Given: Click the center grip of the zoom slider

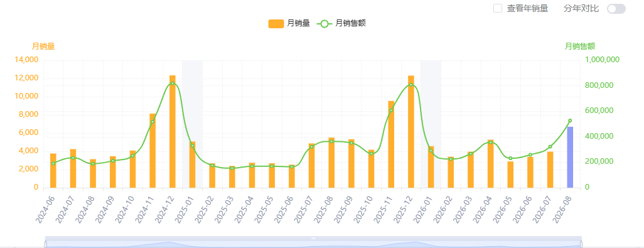Looking at the screenshot, I should click(x=313, y=238).
